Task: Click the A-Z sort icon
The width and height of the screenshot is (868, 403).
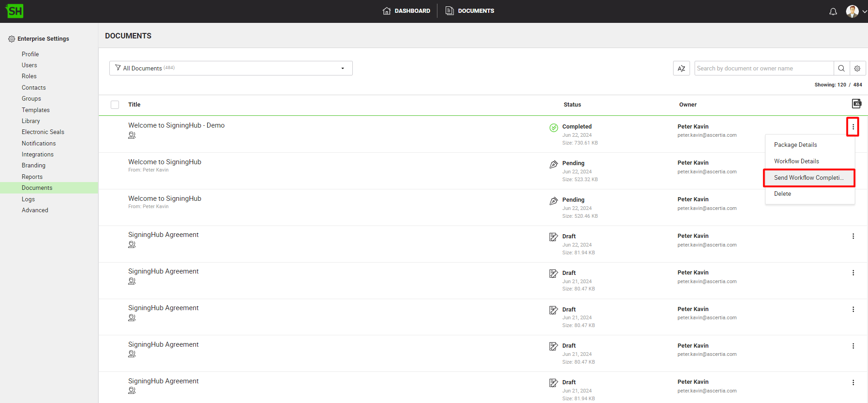Action: coord(681,68)
